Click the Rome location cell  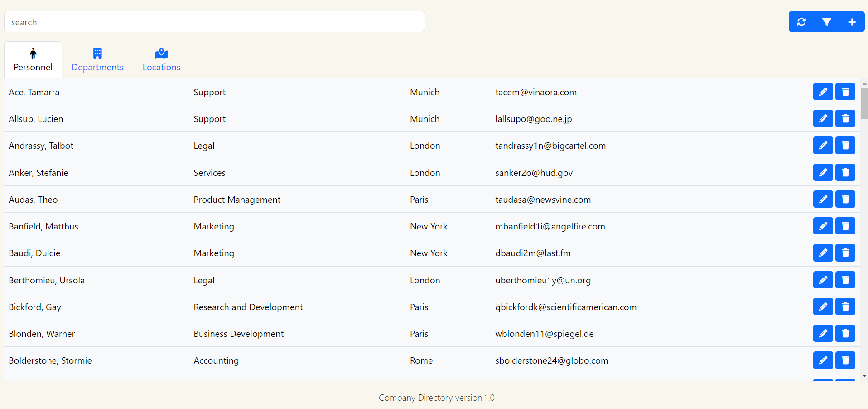(x=421, y=360)
